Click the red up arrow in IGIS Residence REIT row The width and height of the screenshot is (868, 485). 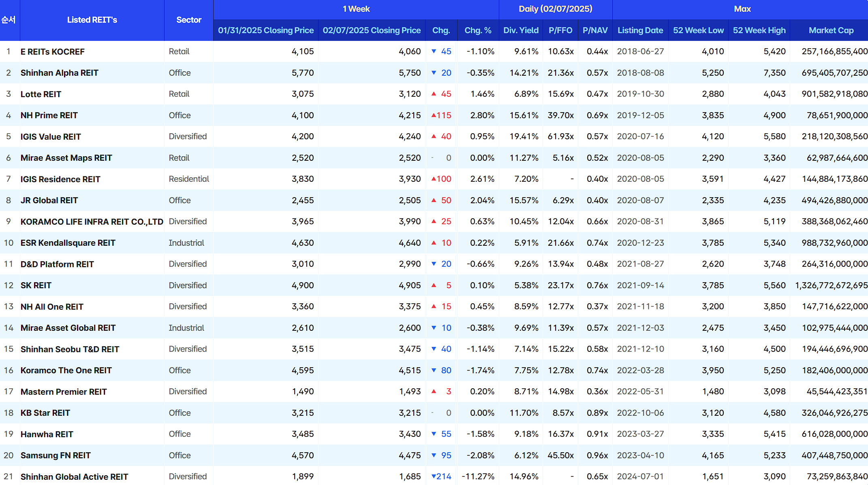tap(434, 179)
